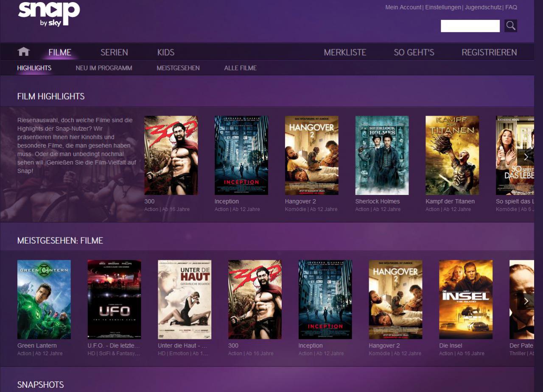Screen dimensions: 543x392
Task: Click the search magnifier button
Action: tap(511, 26)
